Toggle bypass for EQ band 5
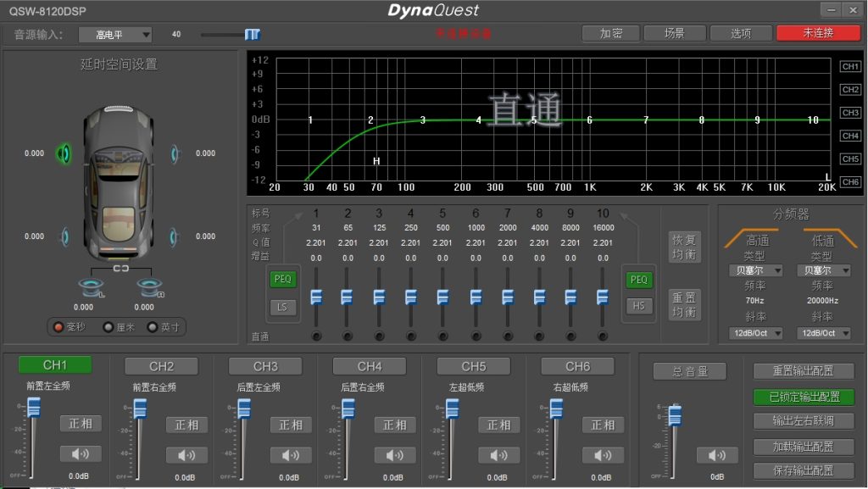The height and width of the screenshot is (489, 868). (x=442, y=336)
